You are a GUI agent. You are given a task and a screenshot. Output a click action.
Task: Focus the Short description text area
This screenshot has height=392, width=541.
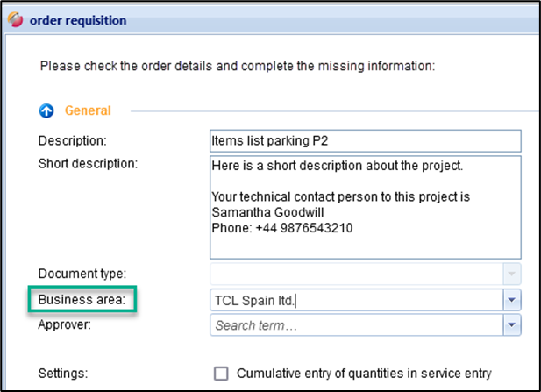pyautogui.click(x=365, y=202)
